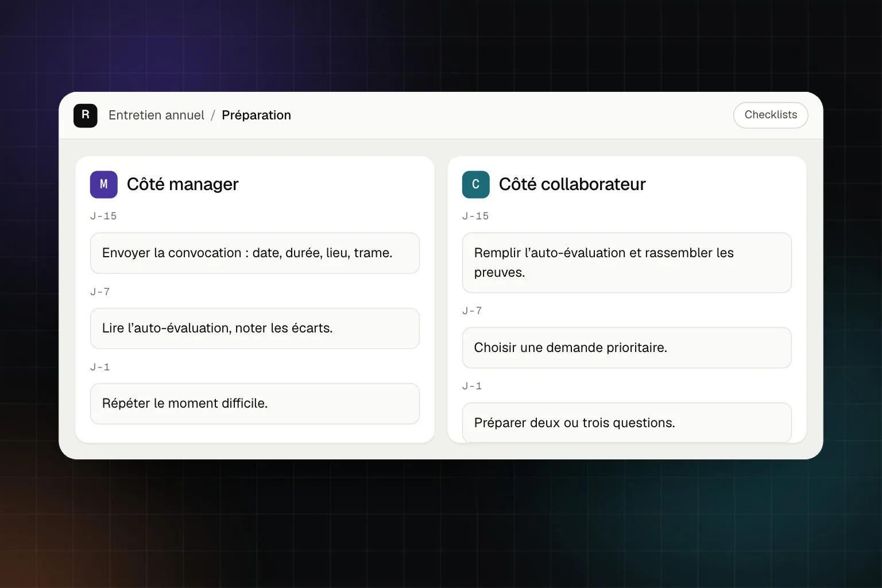Go to Entretien annuel breadcrumb
This screenshot has width=882, height=588.
[156, 115]
